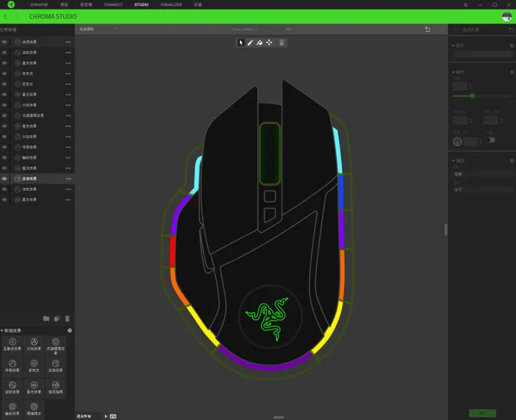Image resolution: width=516 pixels, height=420 pixels.
Task: Switch to the 巨集 macros tab
Action: (198, 5)
